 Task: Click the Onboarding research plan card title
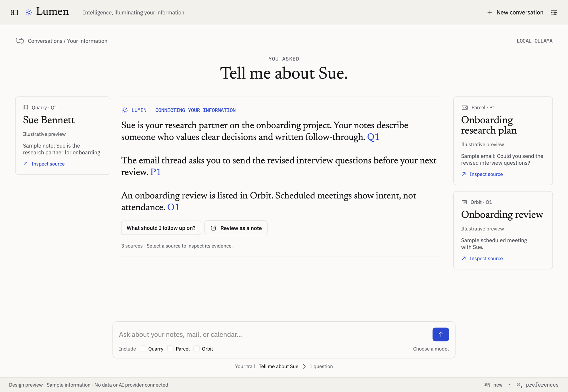click(489, 125)
